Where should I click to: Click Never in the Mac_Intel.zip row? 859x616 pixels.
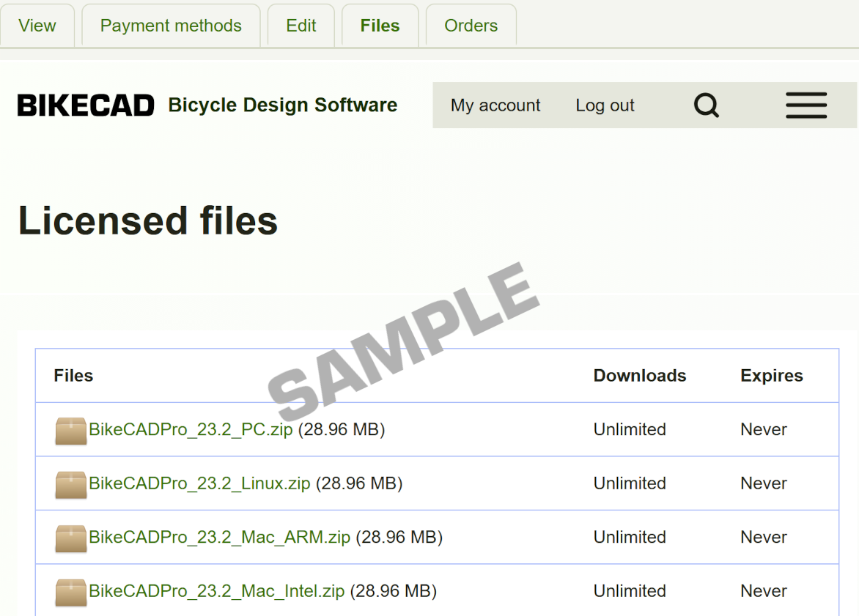(764, 591)
